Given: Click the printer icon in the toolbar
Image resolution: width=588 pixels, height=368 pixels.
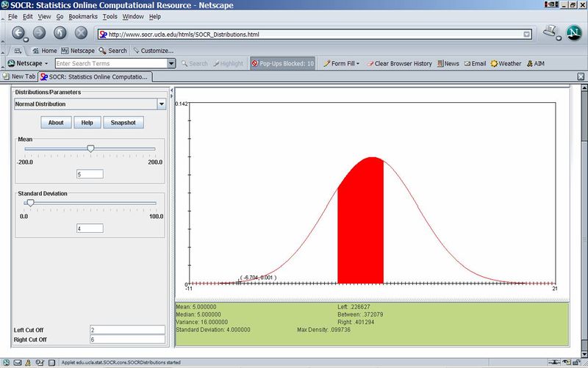Looking at the screenshot, I should pos(551,32).
